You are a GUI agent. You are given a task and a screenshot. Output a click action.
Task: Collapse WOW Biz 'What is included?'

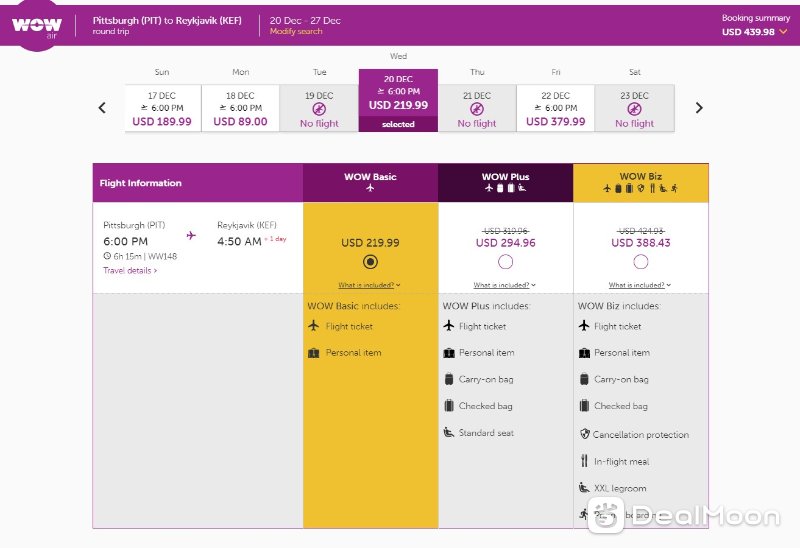tap(640, 285)
